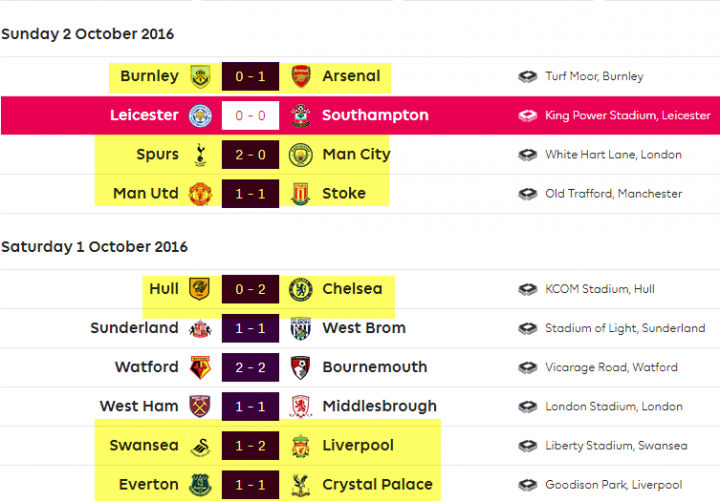Click the Watford club crest
The width and height of the screenshot is (720, 501).
coord(200,367)
